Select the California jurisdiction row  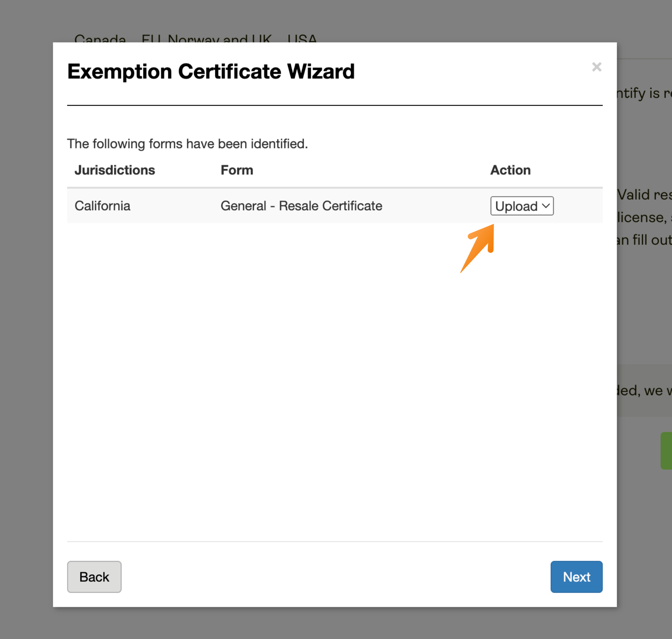tap(102, 206)
